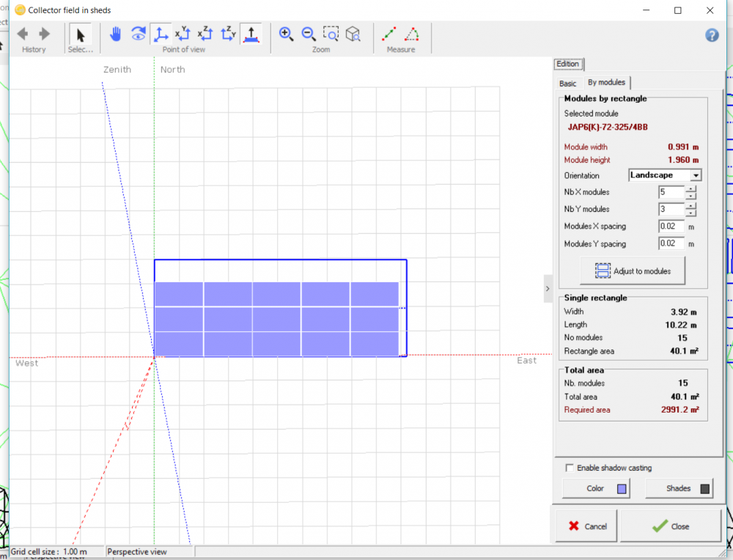
Task: Click the Modules X spacing field
Action: pyautogui.click(x=671, y=226)
